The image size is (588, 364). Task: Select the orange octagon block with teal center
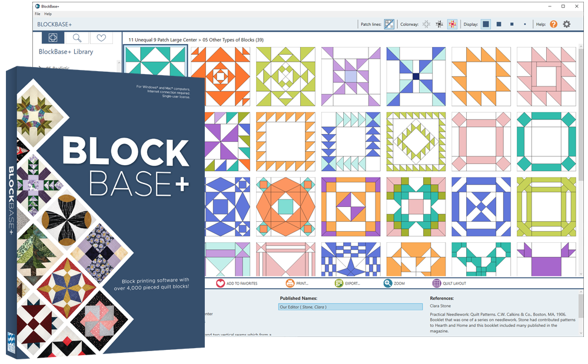point(285,207)
